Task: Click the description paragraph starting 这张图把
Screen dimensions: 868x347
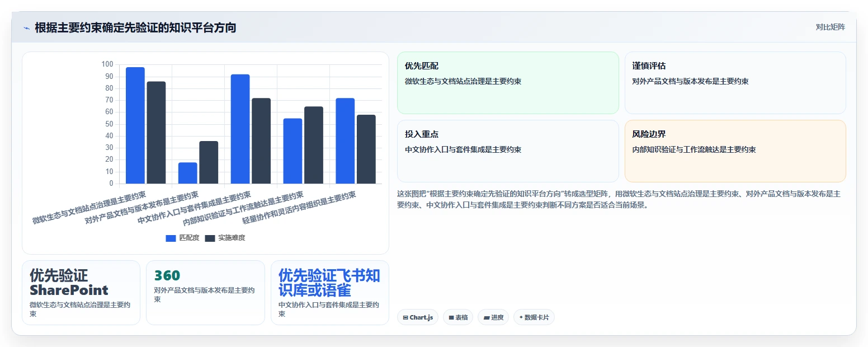Action: 620,199
